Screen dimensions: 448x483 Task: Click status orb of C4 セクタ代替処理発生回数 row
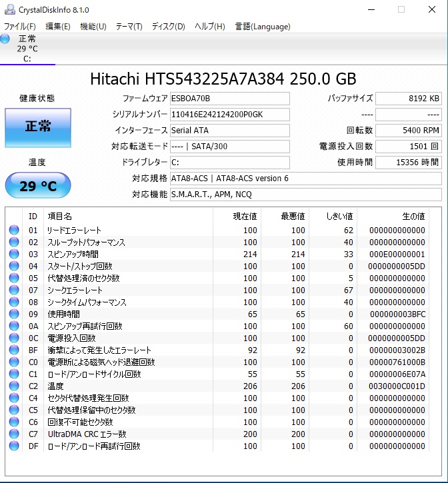[x=14, y=398]
